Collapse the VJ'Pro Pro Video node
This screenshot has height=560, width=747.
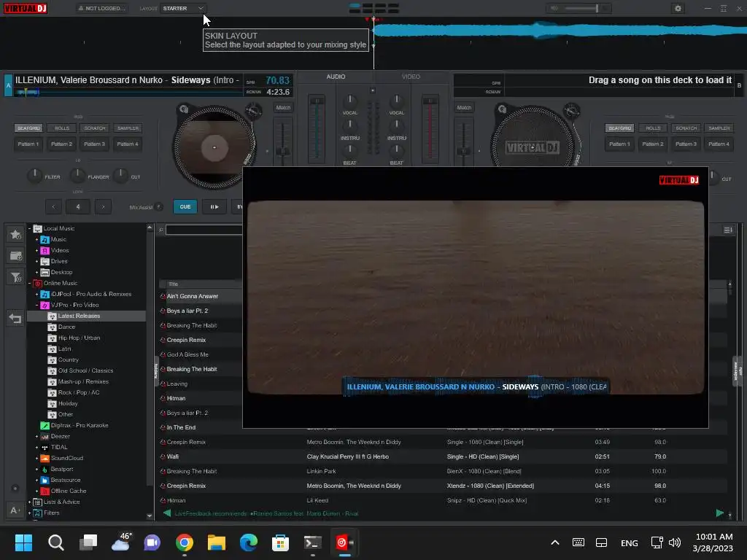[36, 306]
